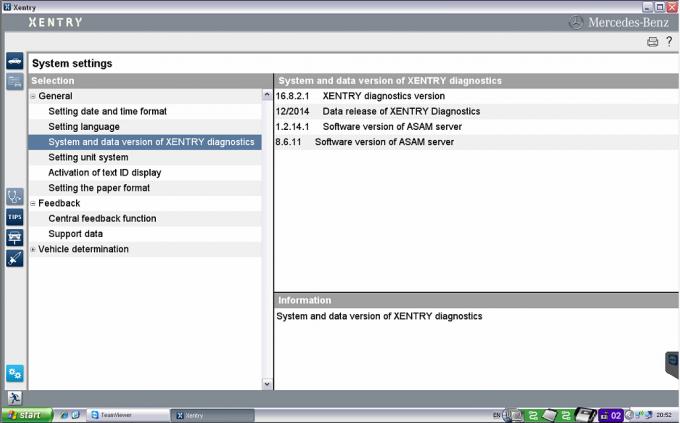680x423 pixels.
Task: Open the measurement probe sidebar icon
Action: tap(15, 259)
